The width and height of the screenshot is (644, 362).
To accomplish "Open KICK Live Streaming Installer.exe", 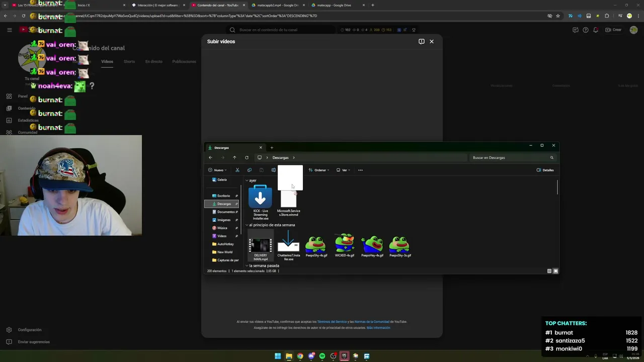I will click(260, 203).
